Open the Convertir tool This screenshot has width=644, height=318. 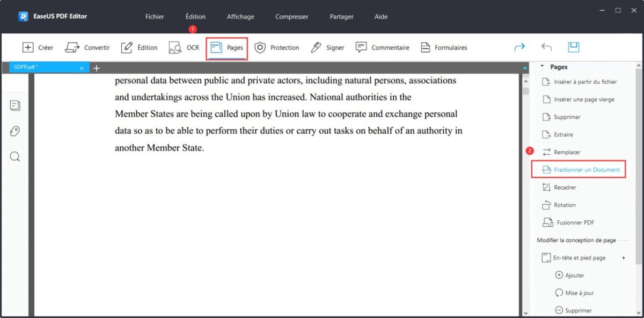coord(87,48)
